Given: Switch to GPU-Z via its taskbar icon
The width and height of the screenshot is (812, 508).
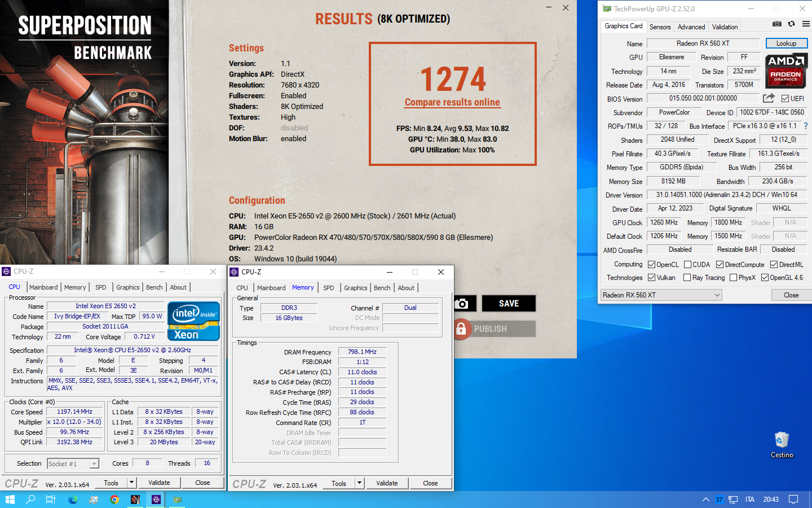Looking at the screenshot, I should pyautogui.click(x=177, y=500).
